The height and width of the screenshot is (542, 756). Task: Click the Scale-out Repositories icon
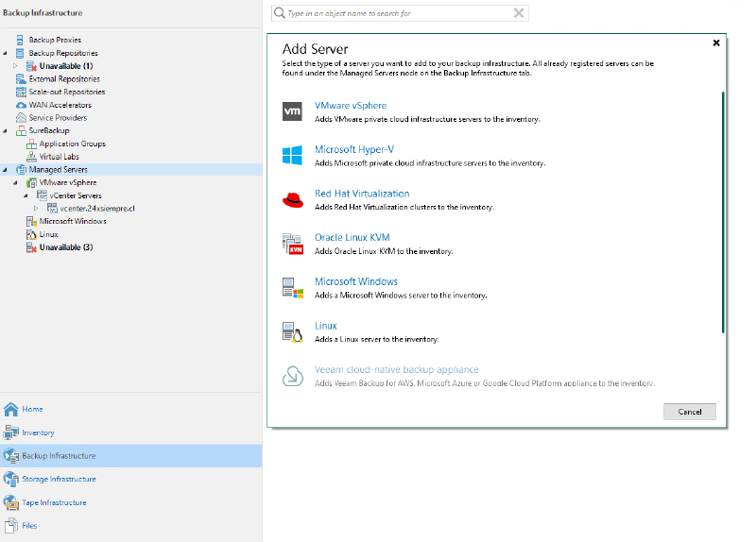click(x=21, y=92)
